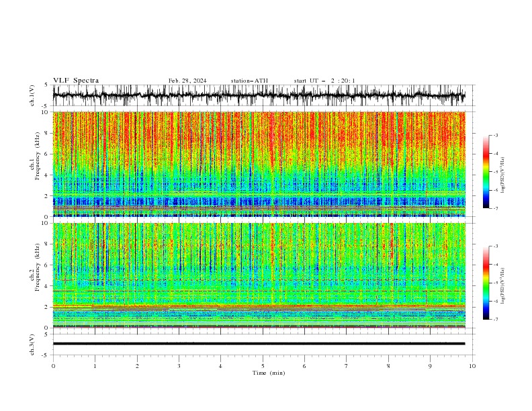Click the ch.2 color scale bar

point(486,283)
